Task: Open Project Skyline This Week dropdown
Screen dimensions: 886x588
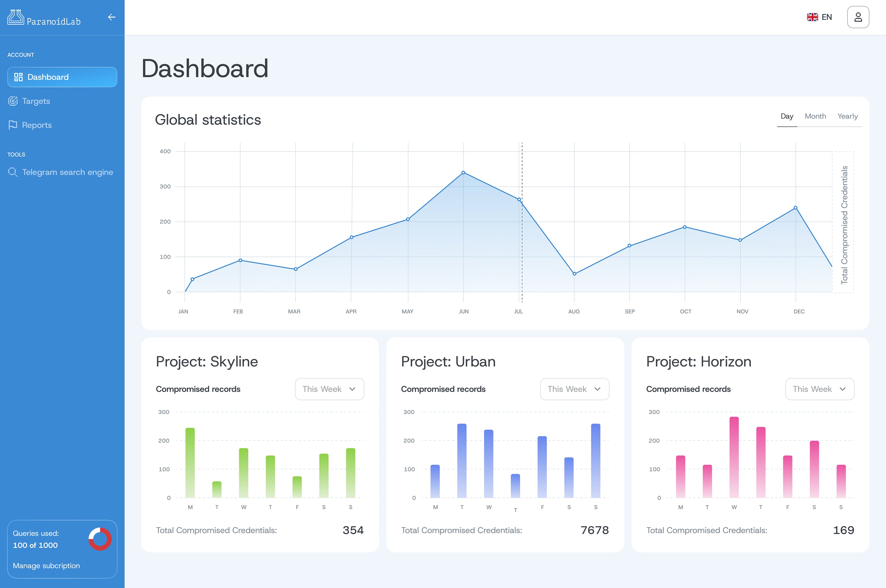Action: (329, 389)
